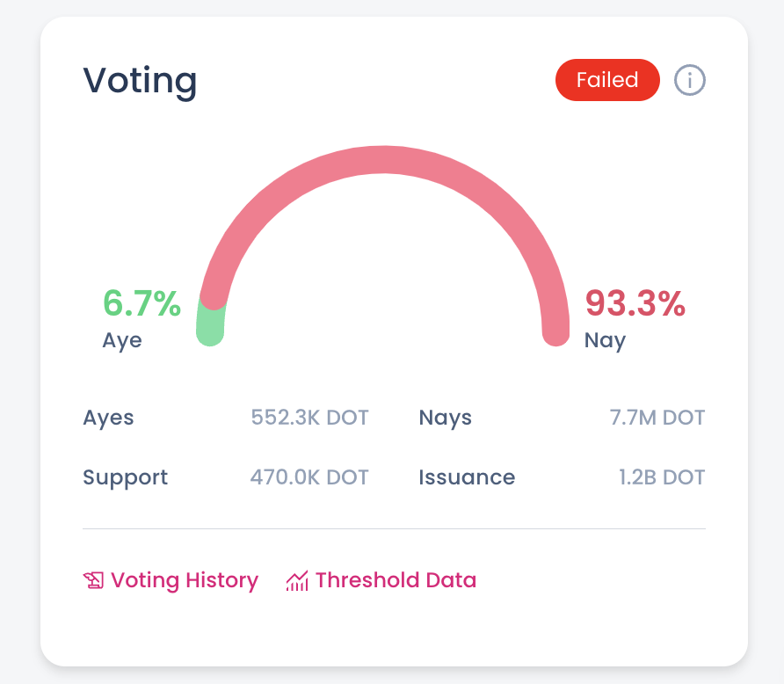Click the Support row label

tap(125, 477)
